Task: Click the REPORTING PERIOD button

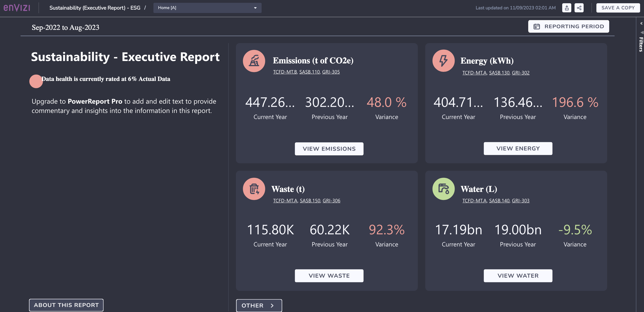Action: point(568,26)
